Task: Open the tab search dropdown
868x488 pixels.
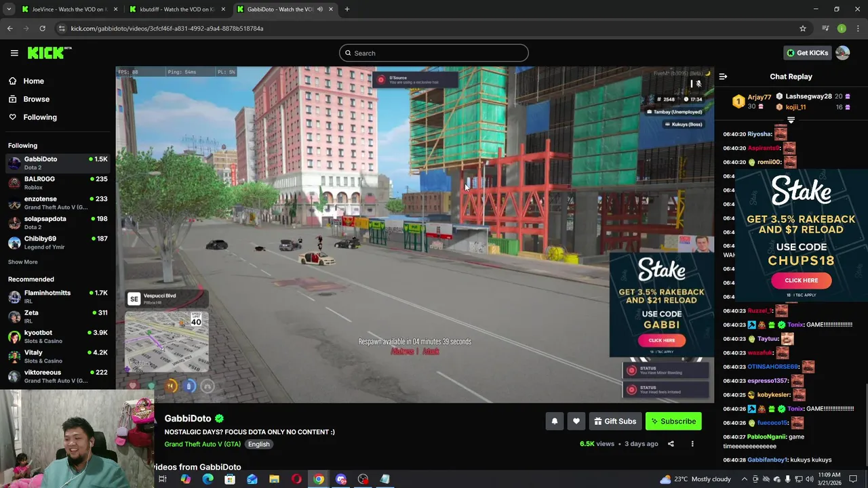Action: pyautogui.click(x=9, y=9)
